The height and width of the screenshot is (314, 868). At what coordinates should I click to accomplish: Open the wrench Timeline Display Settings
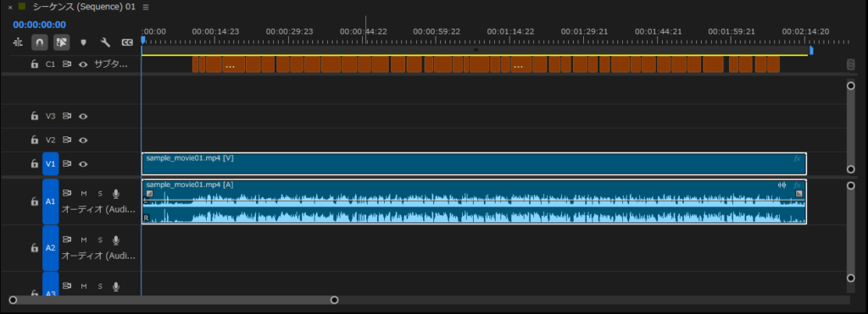pyautogui.click(x=105, y=42)
